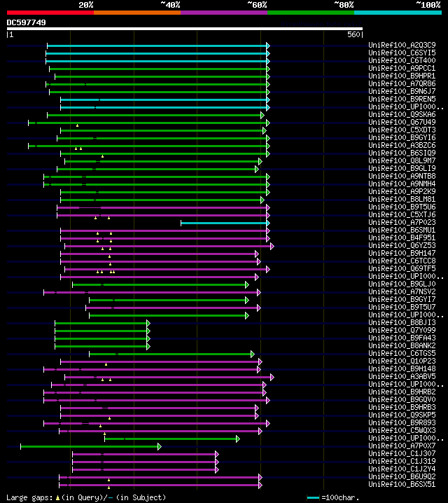The width and height of the screenshot is (448, 503).
Task: Click the cyan ~100% identity legend segment
Action: tap(398, 13)
